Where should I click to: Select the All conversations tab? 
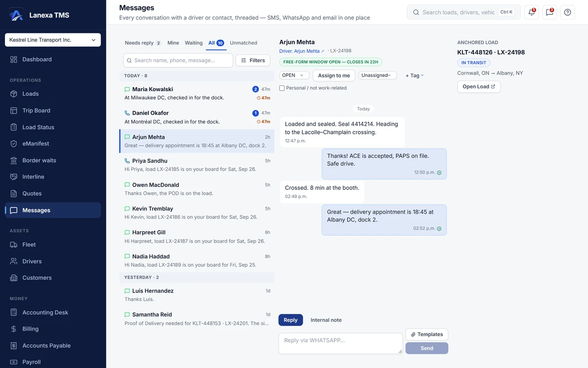[x=216, y=43]
